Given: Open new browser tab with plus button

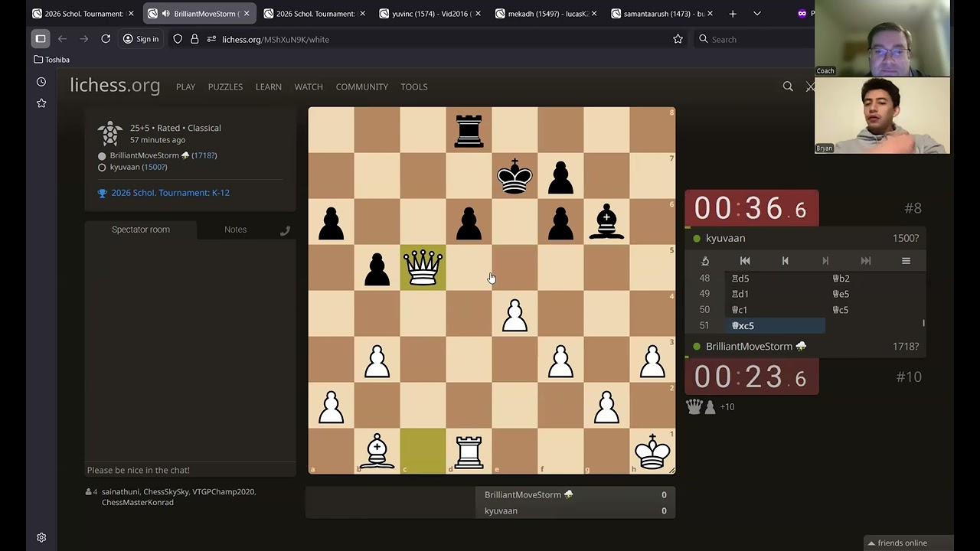Looking at the screenshot, I should click(733, 14).
